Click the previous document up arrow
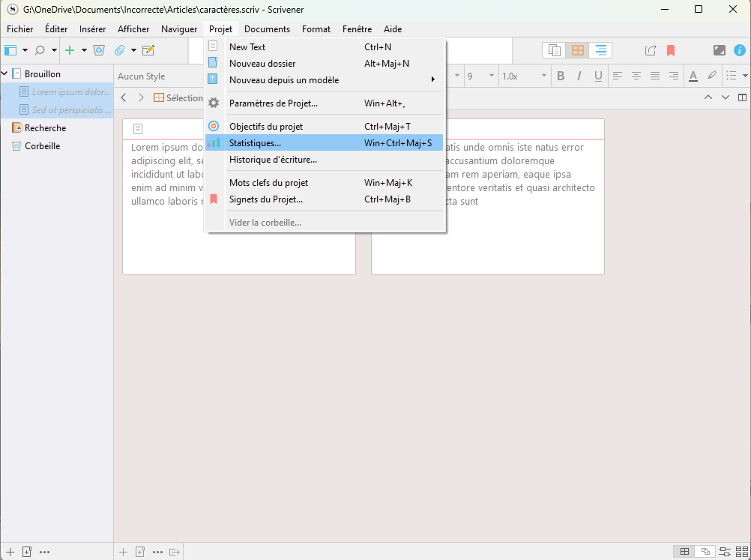 [708, 97]
